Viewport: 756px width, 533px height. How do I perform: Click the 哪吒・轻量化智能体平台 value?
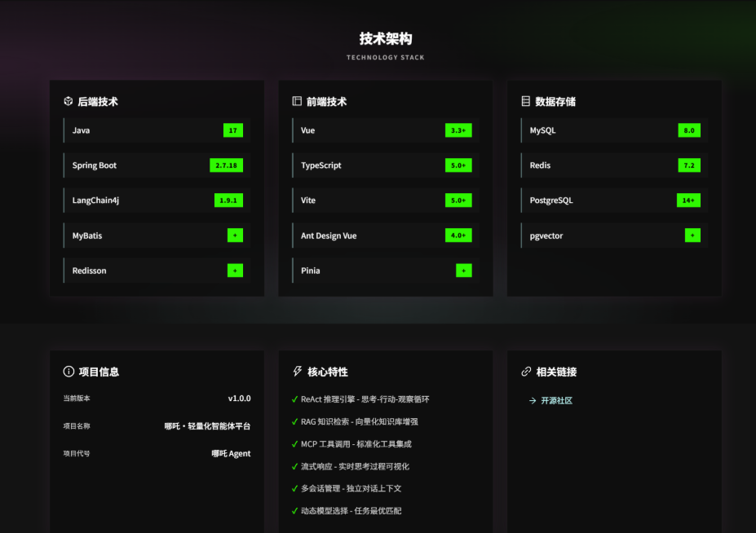pos(207,426)
